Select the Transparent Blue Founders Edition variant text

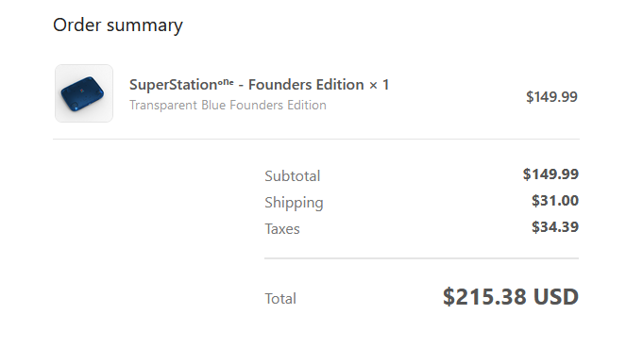pos(228,106)
